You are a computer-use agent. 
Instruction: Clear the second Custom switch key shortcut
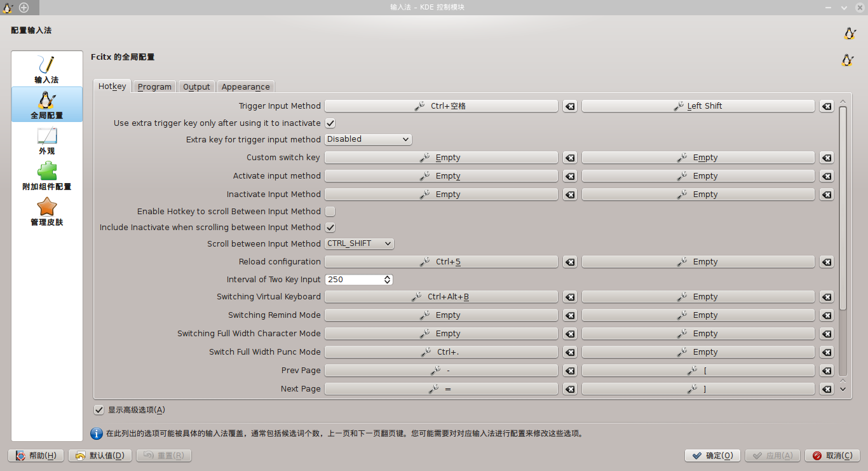826,158
